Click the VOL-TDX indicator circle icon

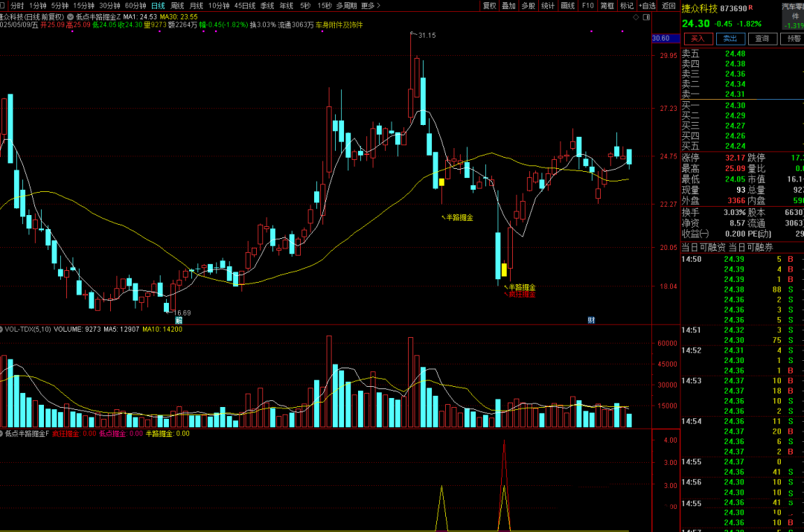[x=2, y=329]
